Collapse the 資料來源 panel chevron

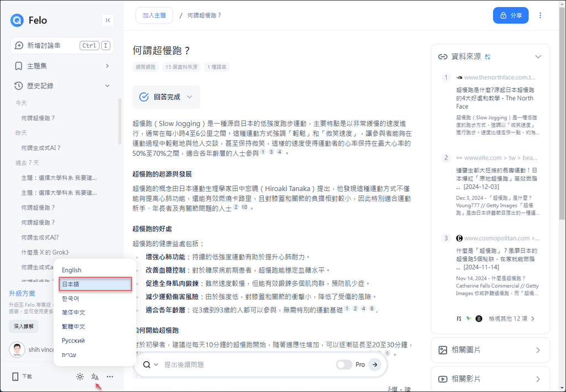[538, 57]
